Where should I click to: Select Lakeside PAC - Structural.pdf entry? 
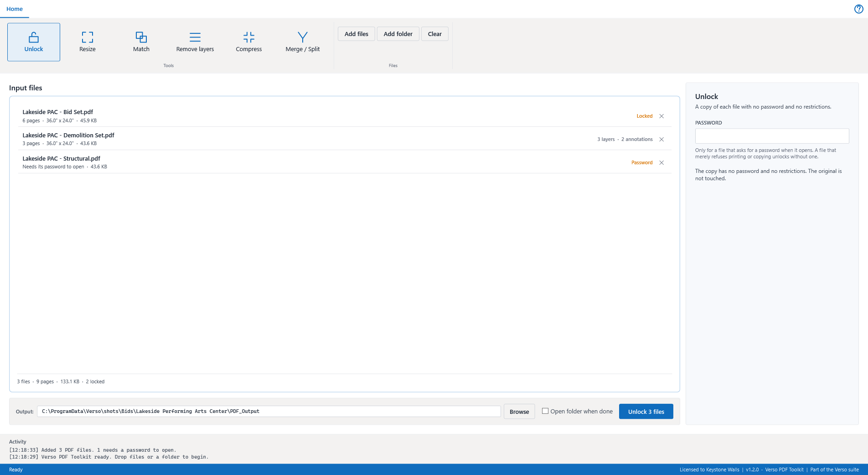click(x=345, y=162)
